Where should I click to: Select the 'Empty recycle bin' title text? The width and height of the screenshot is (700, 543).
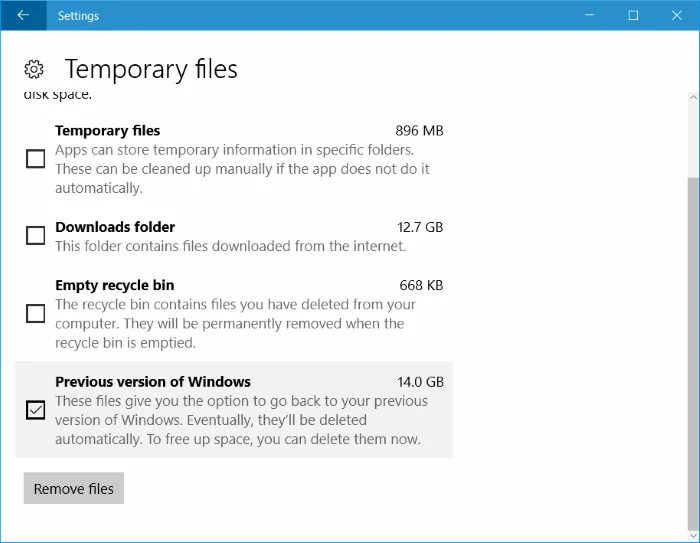[x=115, y=285]
